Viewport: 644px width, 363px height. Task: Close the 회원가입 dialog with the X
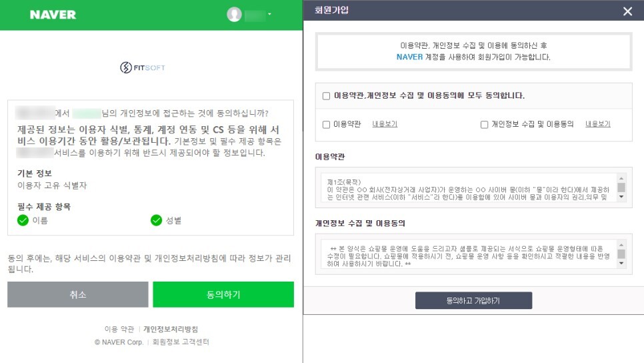[627, 11]
